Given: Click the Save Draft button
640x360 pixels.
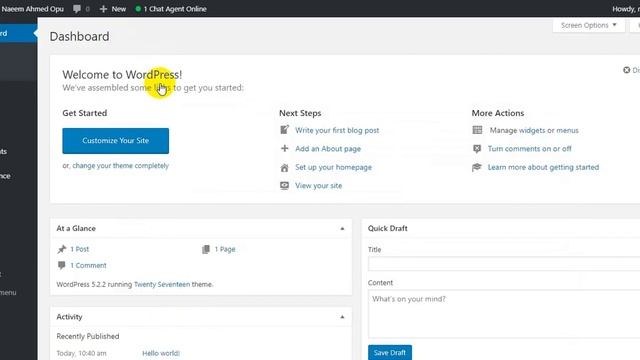Looking at the screenshot, I should [390, 352].
